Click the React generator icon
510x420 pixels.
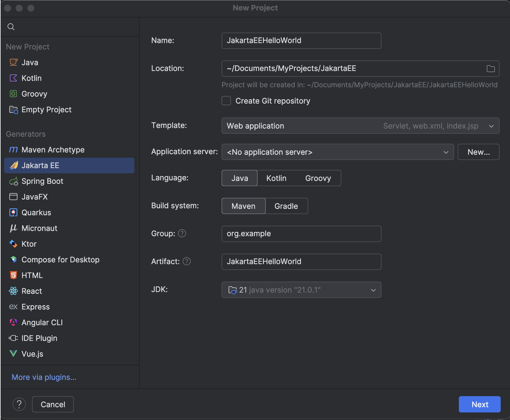tap(13, 291)
